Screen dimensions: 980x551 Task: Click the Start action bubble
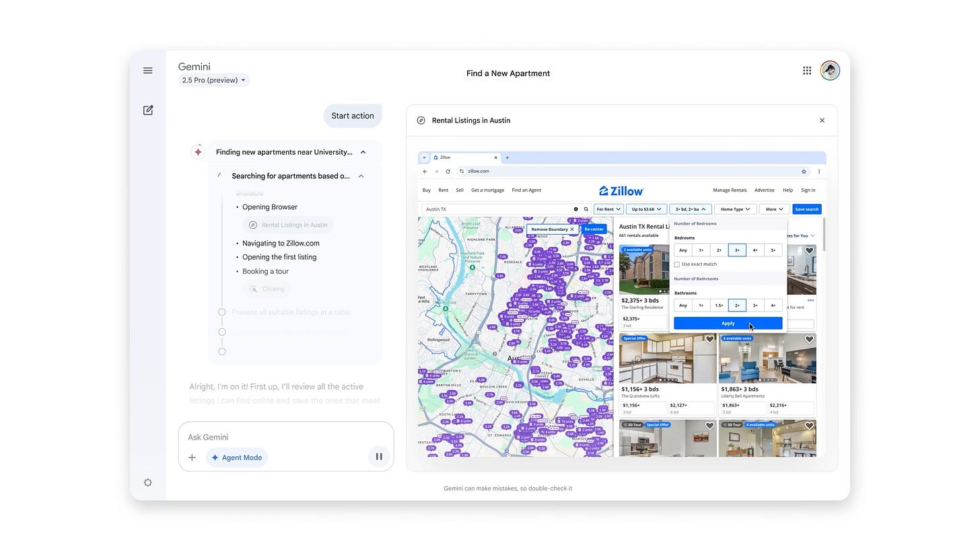coord(353,116)
